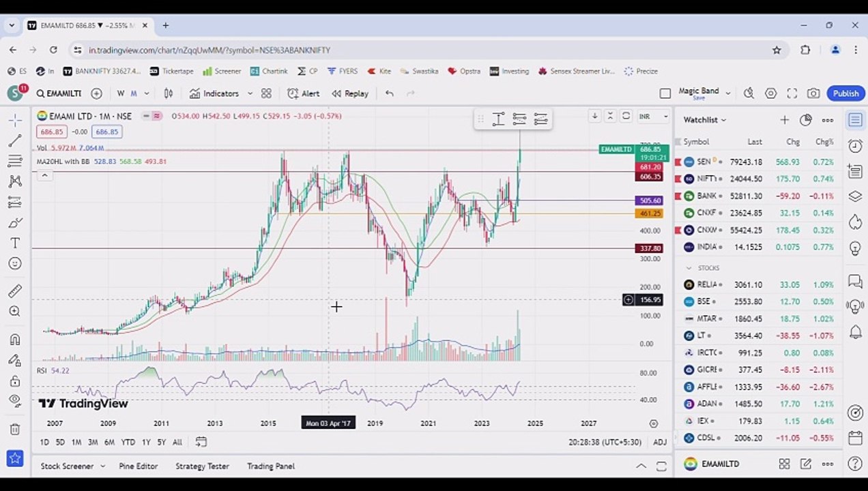The width and height of the screenshot is (868, 491).
Task: Select the 1D time range
Action: (44, 443)
